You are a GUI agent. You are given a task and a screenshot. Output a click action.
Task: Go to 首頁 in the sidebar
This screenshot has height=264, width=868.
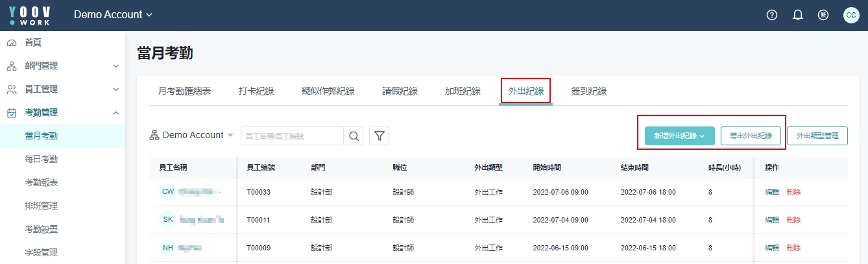(x=33, y=43)
